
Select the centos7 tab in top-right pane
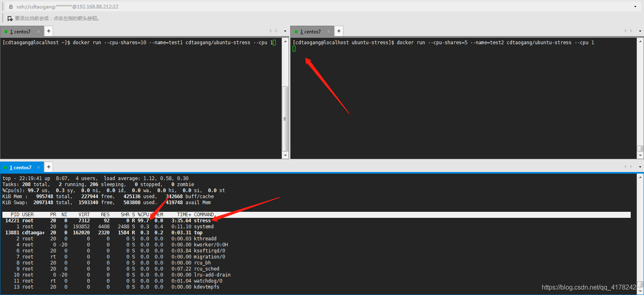[310, 32]
